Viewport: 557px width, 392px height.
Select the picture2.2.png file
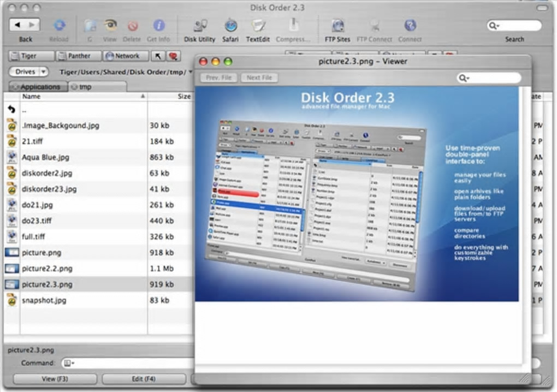point(47,269)
